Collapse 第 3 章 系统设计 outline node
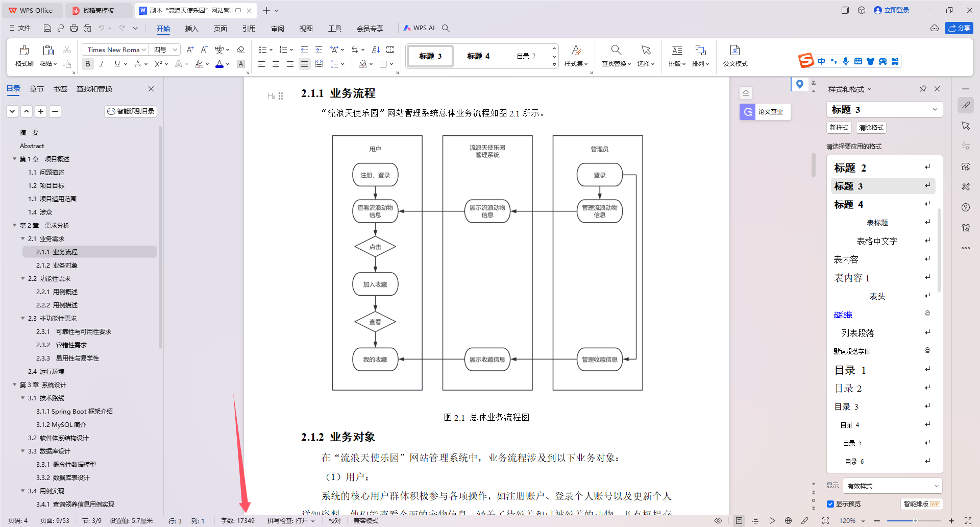The width and height of the screenshot is (980, 527). click(x=14, y=385)
